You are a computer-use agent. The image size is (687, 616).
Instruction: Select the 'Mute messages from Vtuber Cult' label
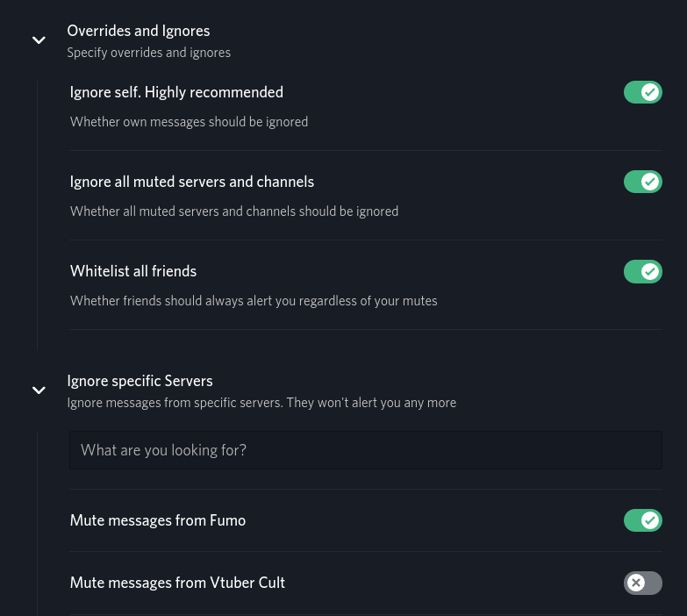177,583
